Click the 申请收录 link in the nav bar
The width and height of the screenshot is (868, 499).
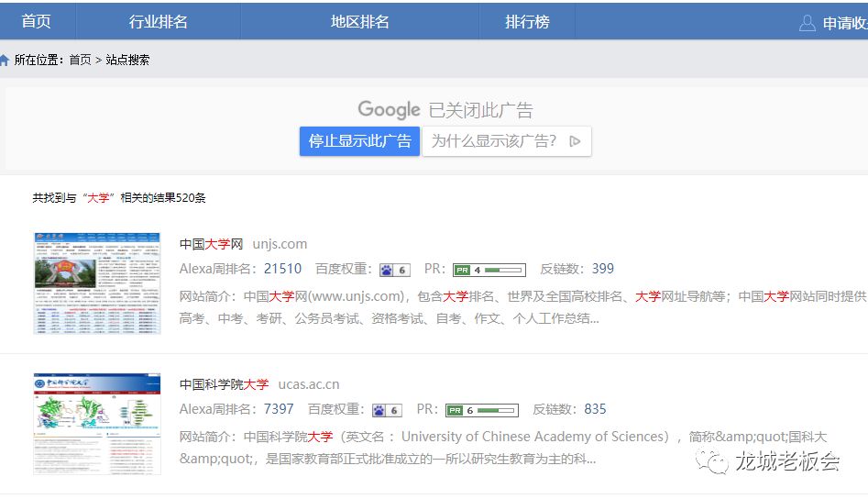pos(845,23)
